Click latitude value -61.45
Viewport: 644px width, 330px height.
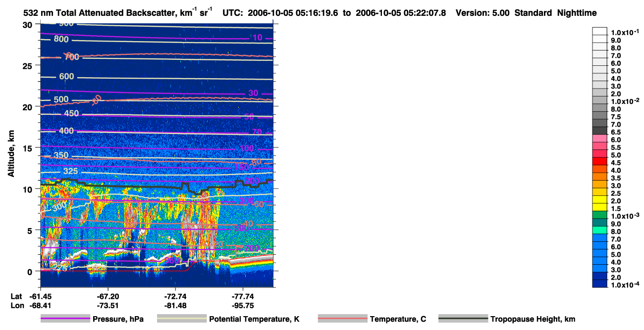[x=40, y=296]
